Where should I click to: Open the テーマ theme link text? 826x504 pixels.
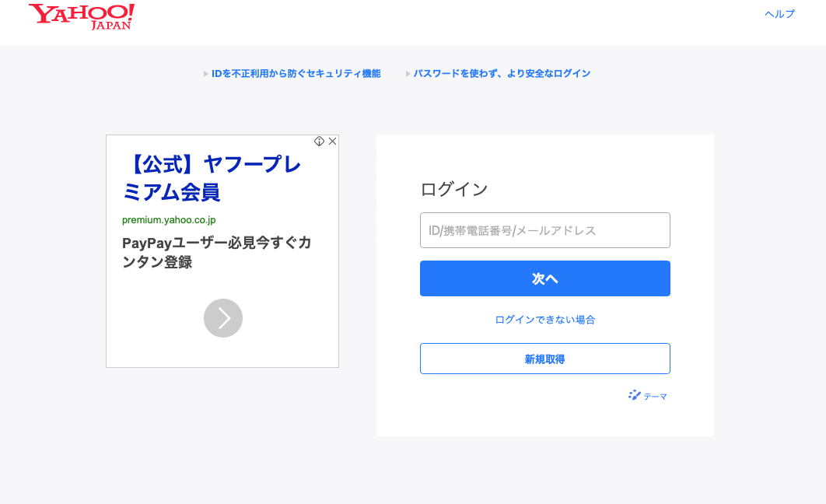pyautogui.click(x=656, y=397)
